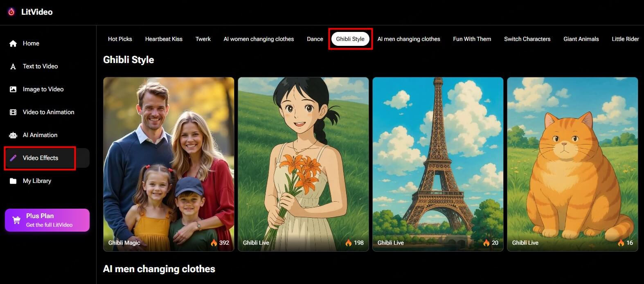Image resolution: width=644 pixels, height=284 pixels.
Task: Click the Text to Video letter icon
Action: pos(13,66)
